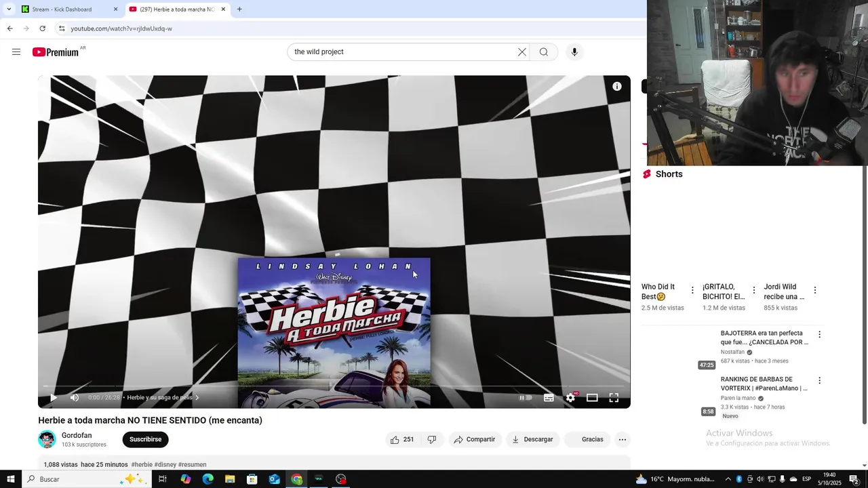Mute the video using speaker icon
This screenshot has width=868, height=488.
(x=75, y=398)
